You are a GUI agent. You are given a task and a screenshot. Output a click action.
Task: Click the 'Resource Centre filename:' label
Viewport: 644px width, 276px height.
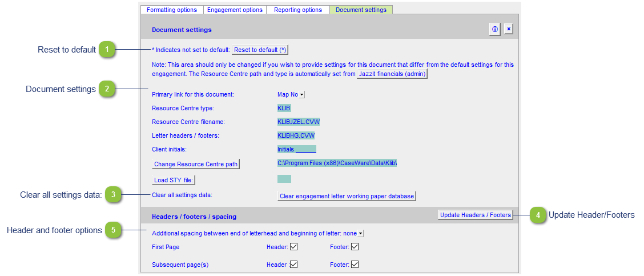pos(188,122)
